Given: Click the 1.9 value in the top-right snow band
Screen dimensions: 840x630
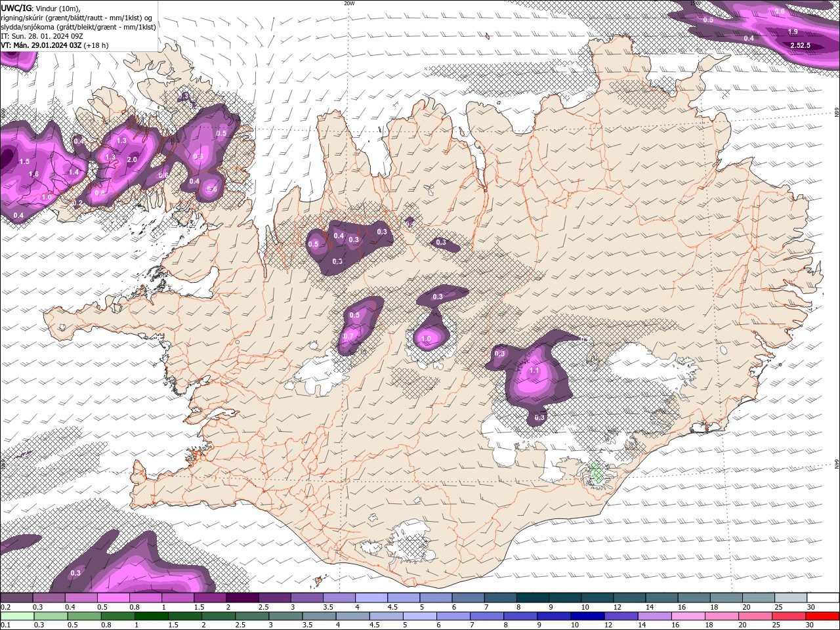Looking at the screenshot, I should [793, 31].
